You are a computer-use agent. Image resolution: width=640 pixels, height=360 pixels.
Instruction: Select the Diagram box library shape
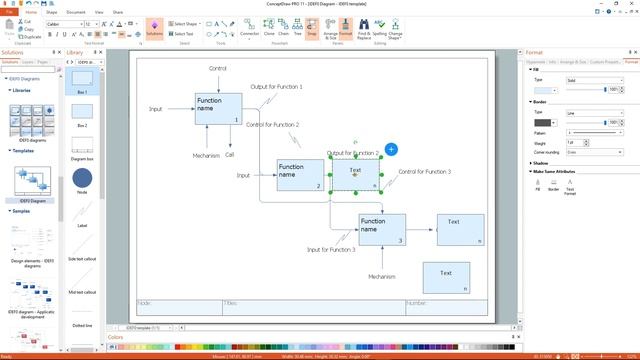[82, 148]
